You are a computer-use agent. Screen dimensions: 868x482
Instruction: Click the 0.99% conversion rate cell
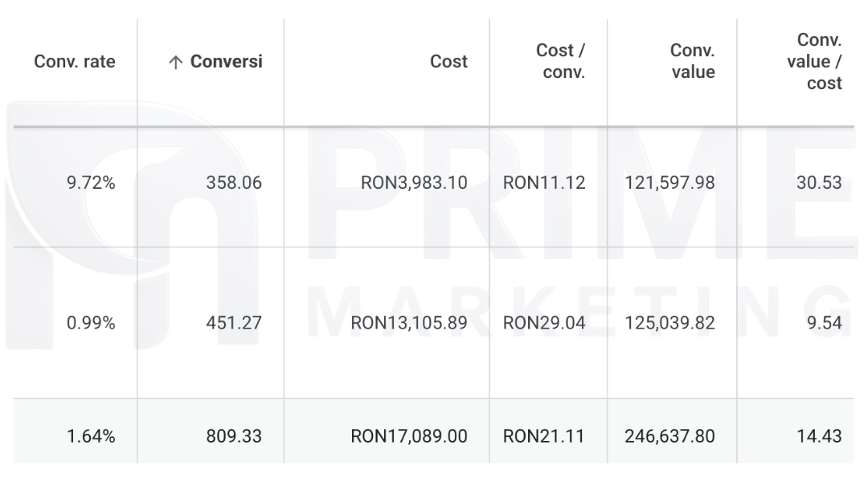90,324
